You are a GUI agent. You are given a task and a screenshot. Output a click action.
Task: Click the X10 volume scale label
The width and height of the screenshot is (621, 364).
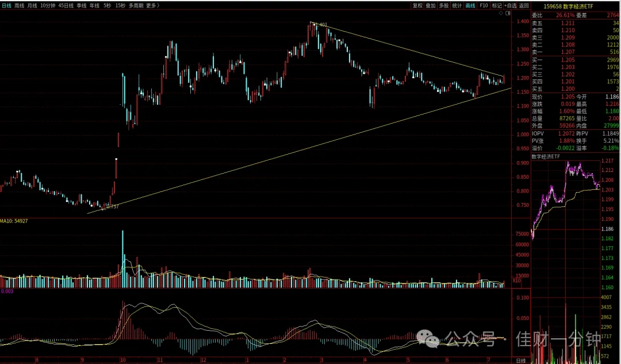[x=516, y=281]
